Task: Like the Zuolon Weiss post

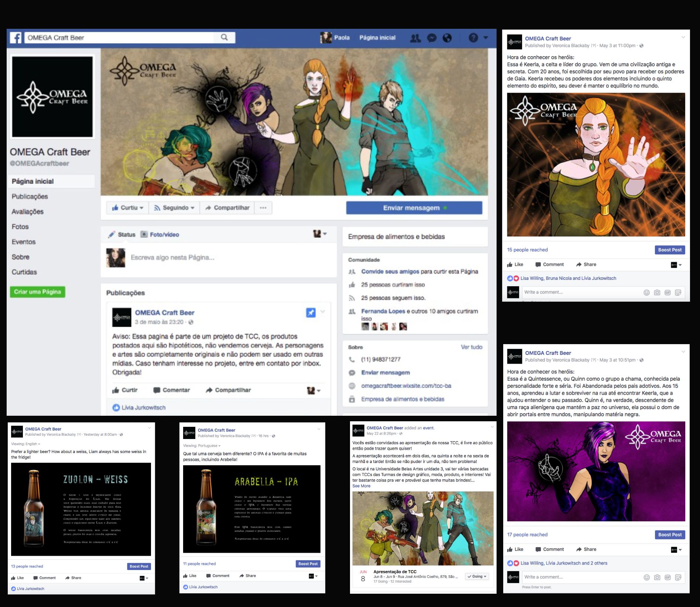Action: click(x=17, y=578)
